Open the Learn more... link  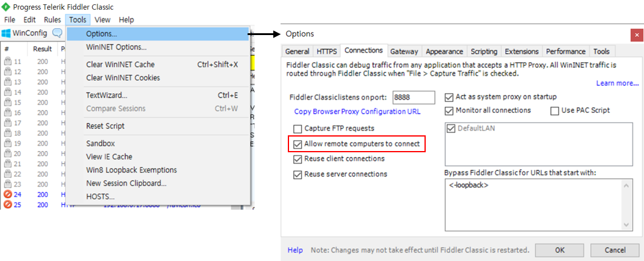pos(617,83)
